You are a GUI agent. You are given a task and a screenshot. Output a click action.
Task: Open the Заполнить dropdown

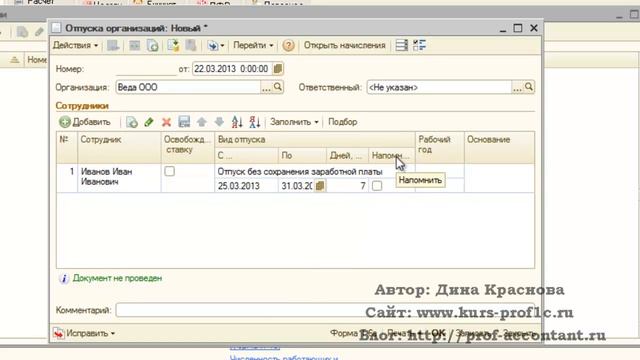tap(294, 122)
